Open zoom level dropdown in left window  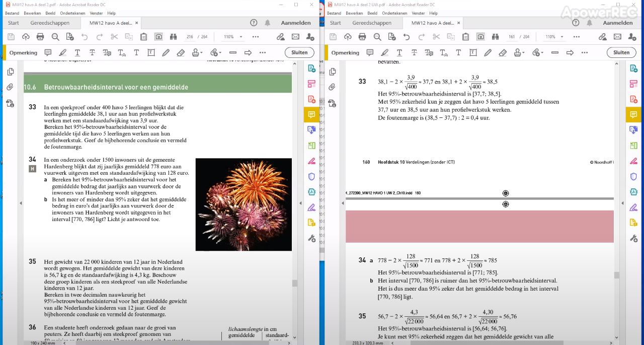240,37
